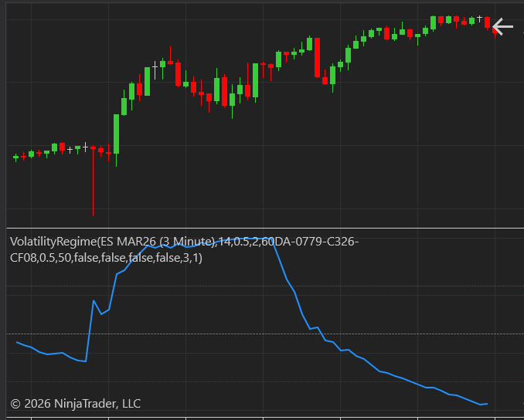Click the NinjaTrader copyright text

point(76,403)
